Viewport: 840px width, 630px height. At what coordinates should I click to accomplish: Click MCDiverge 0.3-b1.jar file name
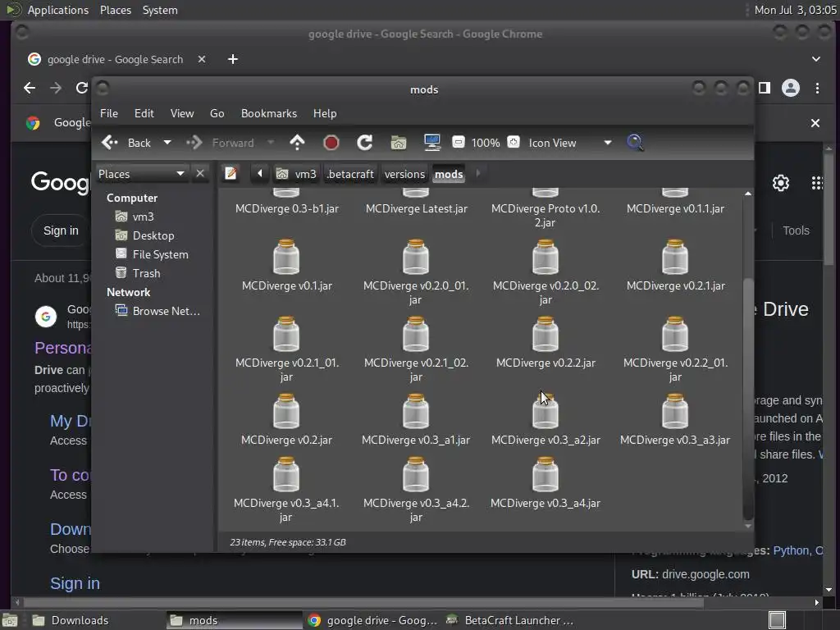286,208
